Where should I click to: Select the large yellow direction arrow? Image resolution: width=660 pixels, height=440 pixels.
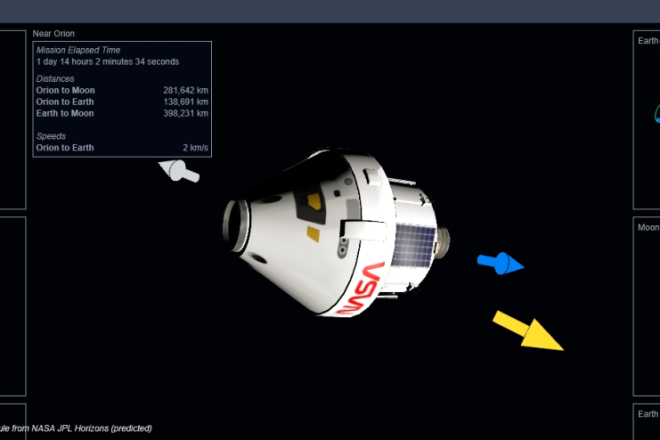(x=528, y=331)
